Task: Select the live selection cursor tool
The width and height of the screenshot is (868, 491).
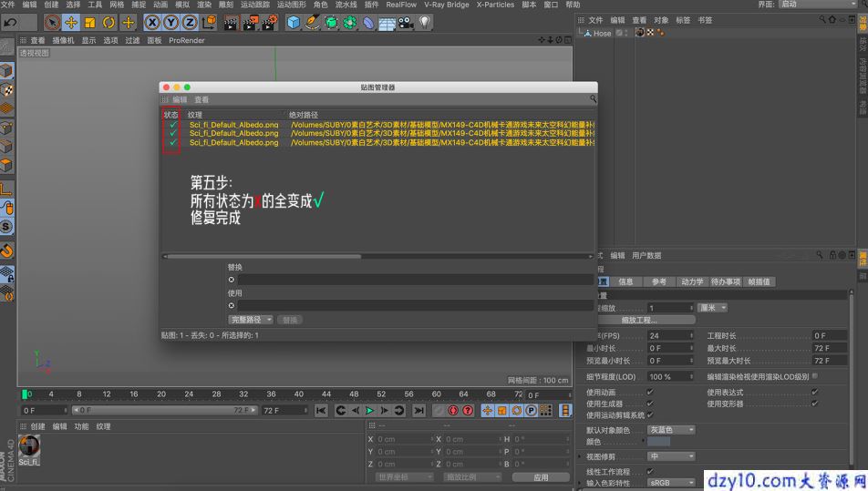Action: (x=52, y=23)
